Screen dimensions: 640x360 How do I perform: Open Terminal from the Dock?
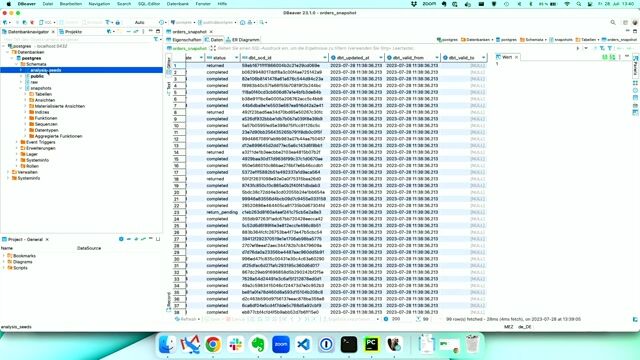(x=349, y=344)
